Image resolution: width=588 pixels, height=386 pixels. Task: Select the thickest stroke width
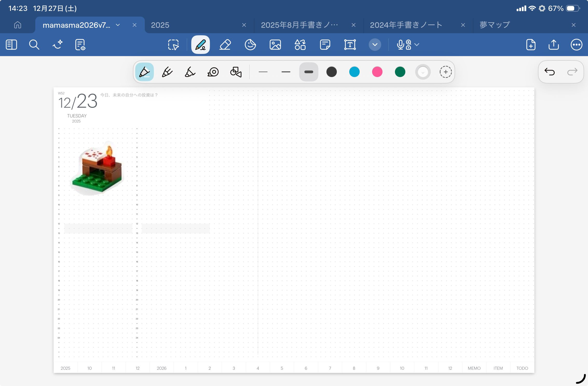pos(309,72)
